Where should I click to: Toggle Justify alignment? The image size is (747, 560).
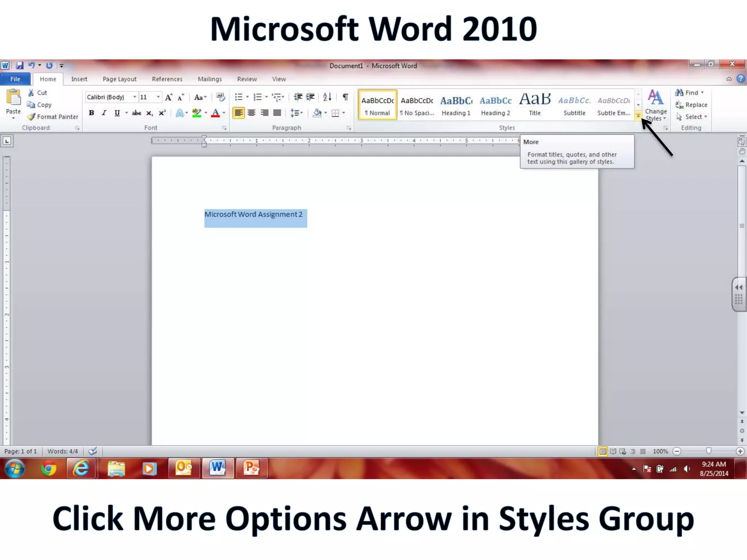coord(277,113)
